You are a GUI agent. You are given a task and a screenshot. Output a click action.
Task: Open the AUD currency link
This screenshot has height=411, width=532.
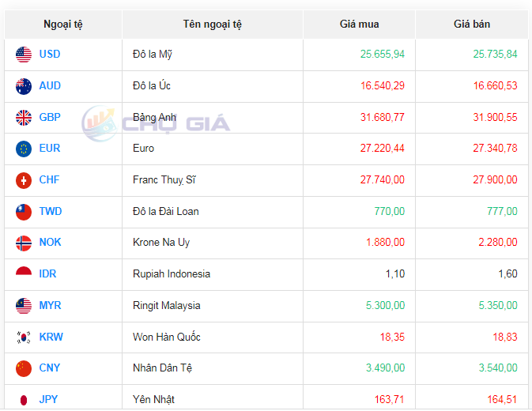click(50, 86)
